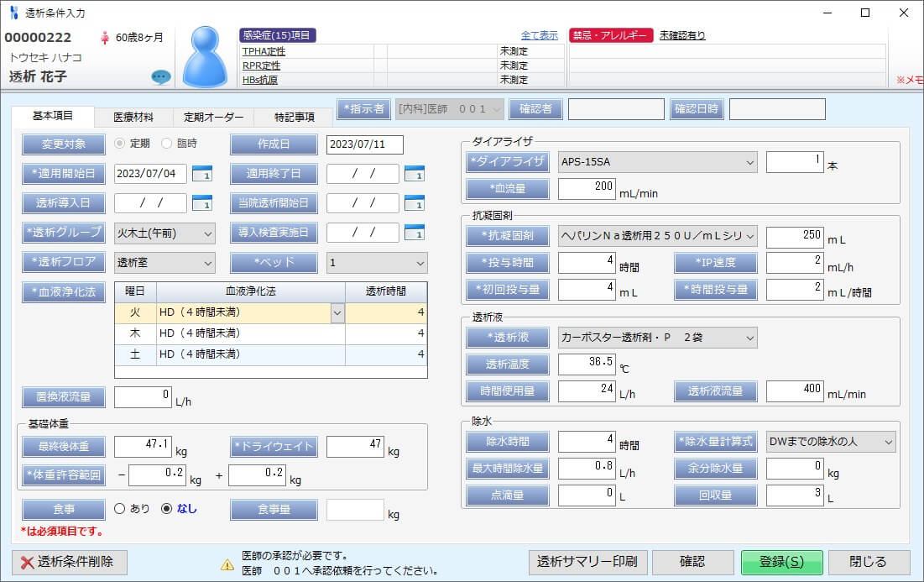Click inside the 血流量 input field
The width and height of the screenshot is (924, 582).
(x=587, y=189)
